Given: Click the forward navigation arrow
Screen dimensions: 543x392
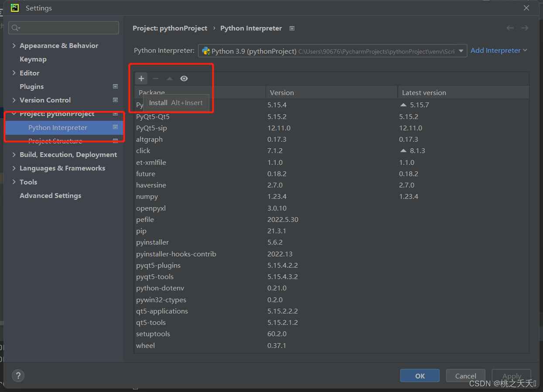Looking at the screenshot, I should [525, 28].
